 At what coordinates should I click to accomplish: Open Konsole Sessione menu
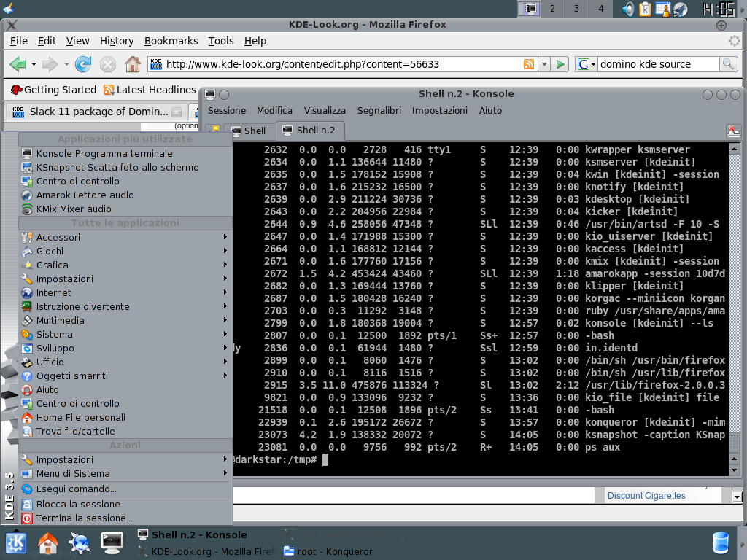click(227, 111)
